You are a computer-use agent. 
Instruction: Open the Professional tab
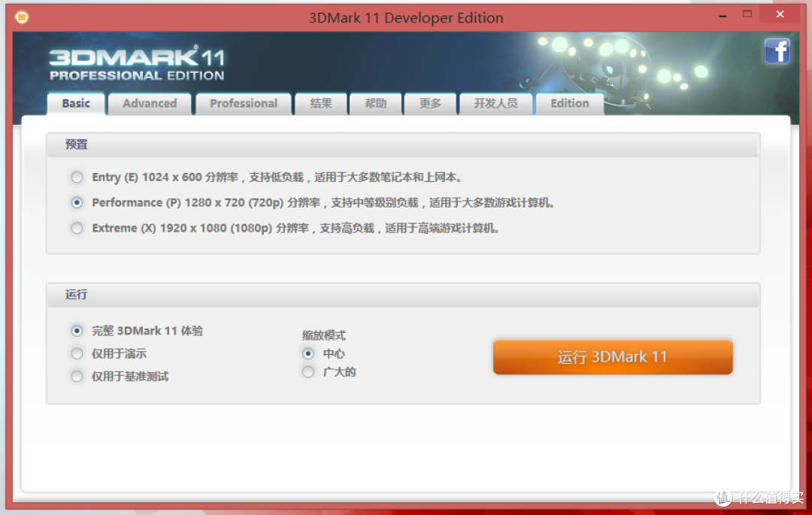244,104
